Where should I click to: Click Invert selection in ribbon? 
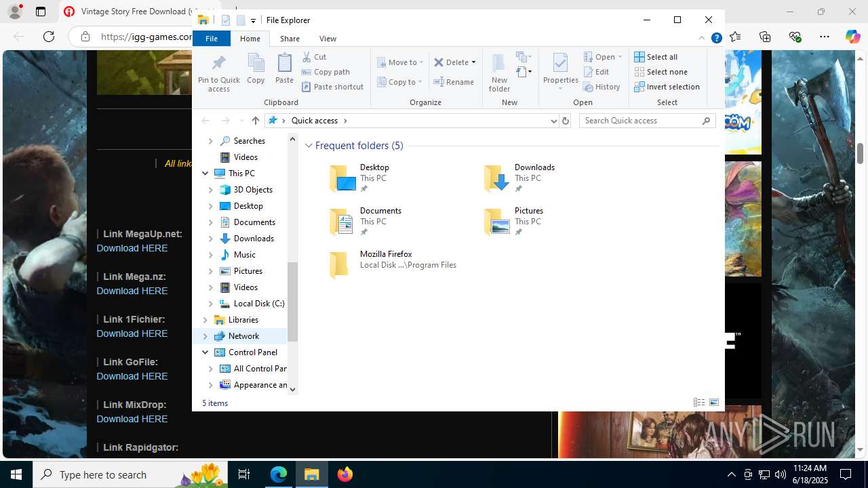[x=667, y=87]
